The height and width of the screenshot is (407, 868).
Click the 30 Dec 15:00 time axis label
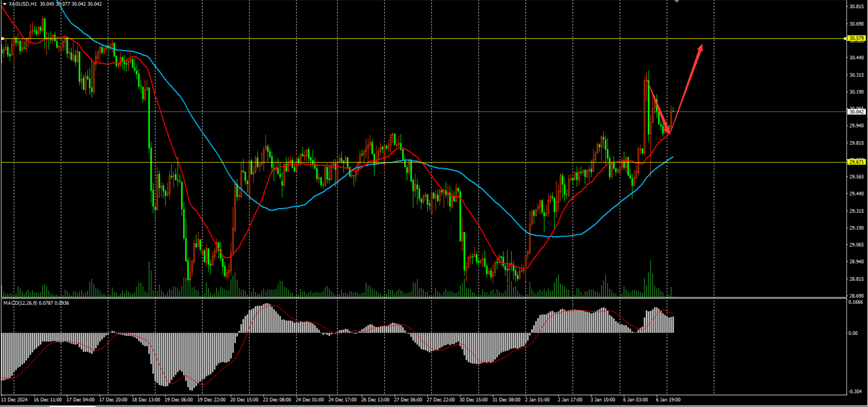[x=473, y=400]
